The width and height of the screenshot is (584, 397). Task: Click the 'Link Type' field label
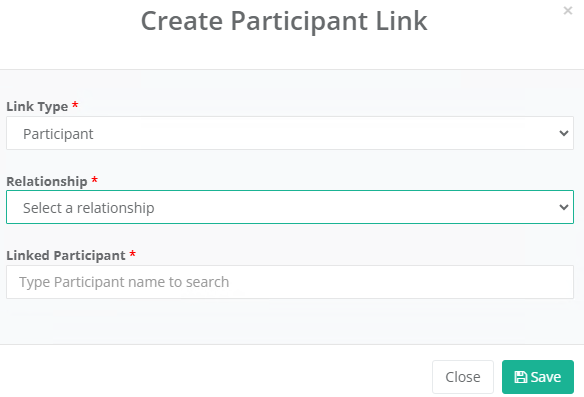pos(37,107)
